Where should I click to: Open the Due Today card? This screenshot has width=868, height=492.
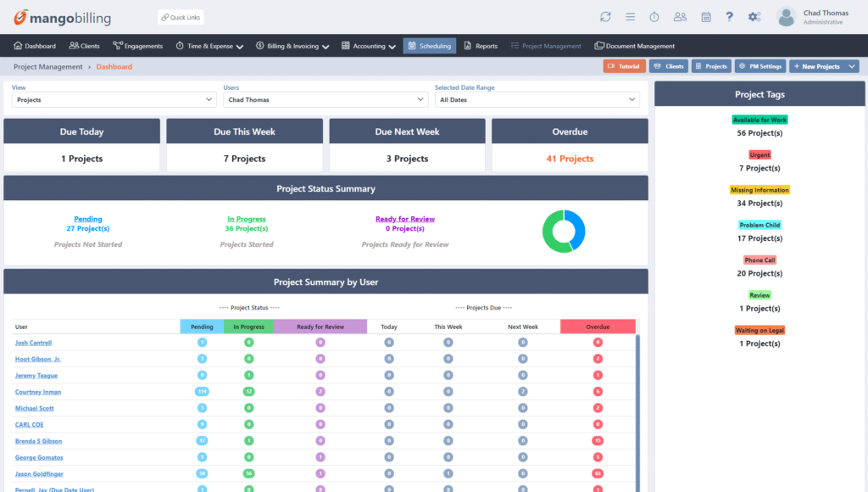coord(82,144)
